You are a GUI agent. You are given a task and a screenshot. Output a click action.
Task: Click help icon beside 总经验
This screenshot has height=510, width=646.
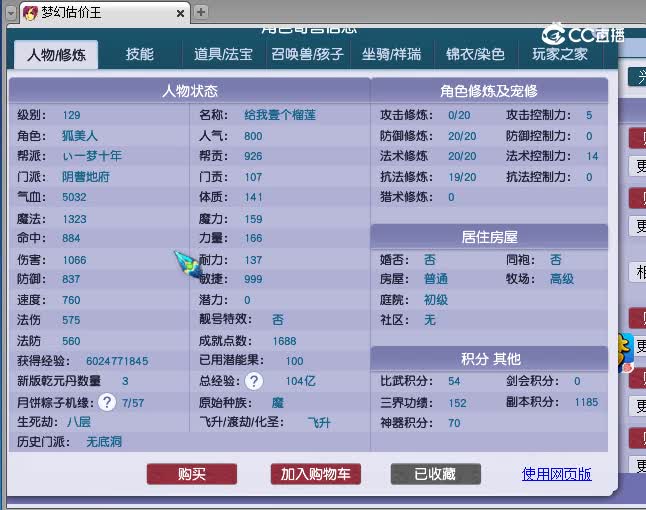tap(254, 381)
